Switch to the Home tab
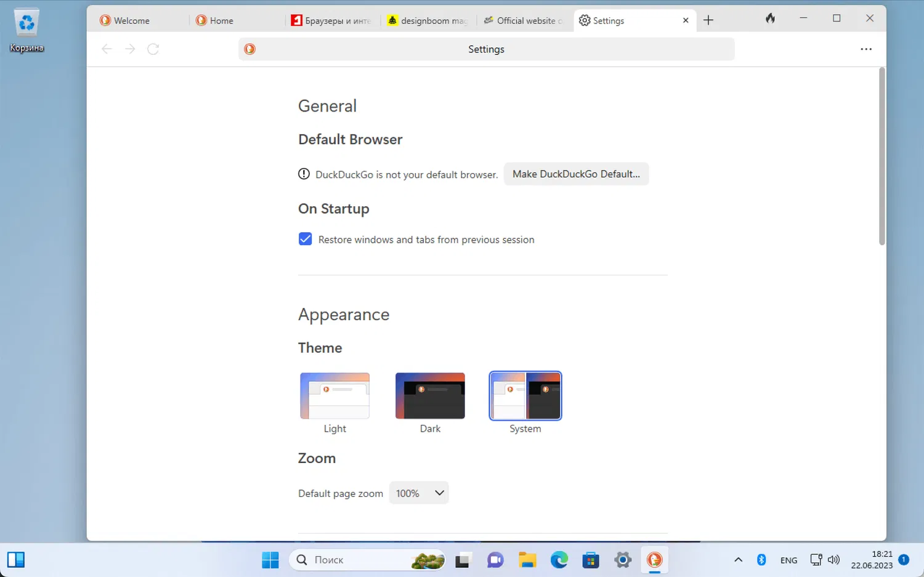This screenshot has width=924, height=577. click(x=237, y=20)
